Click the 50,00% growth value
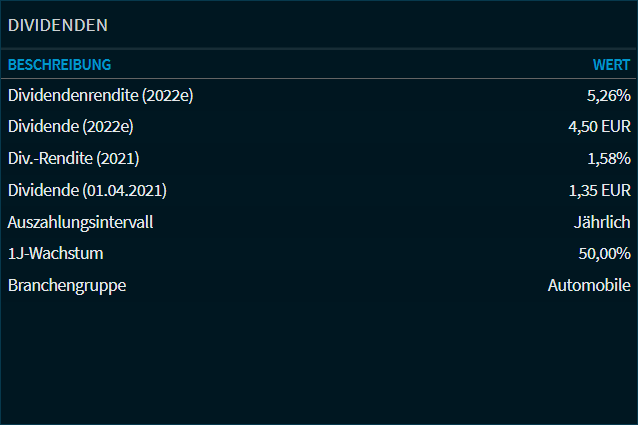This screenshot has width=638, height=425. pos(604,253)
